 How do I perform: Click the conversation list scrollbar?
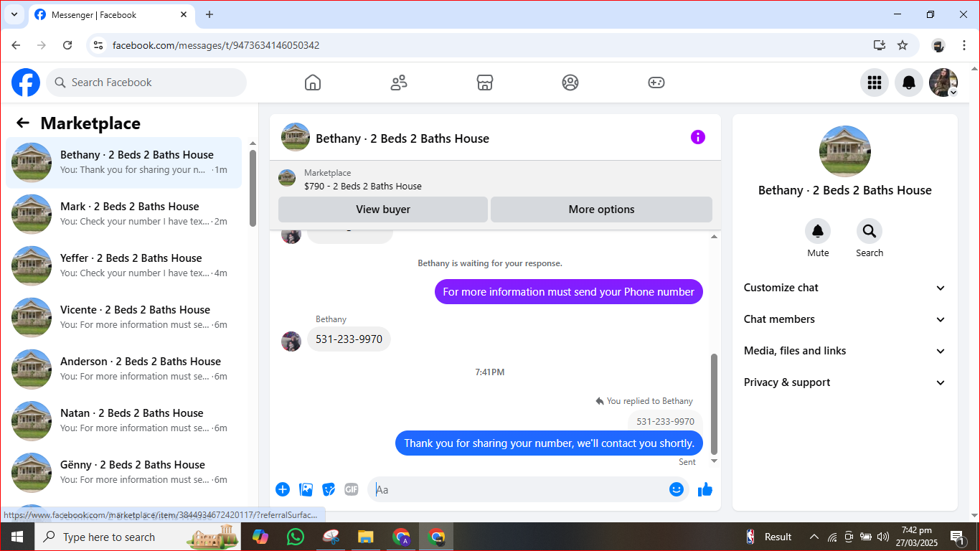click(x=253, y=188)
